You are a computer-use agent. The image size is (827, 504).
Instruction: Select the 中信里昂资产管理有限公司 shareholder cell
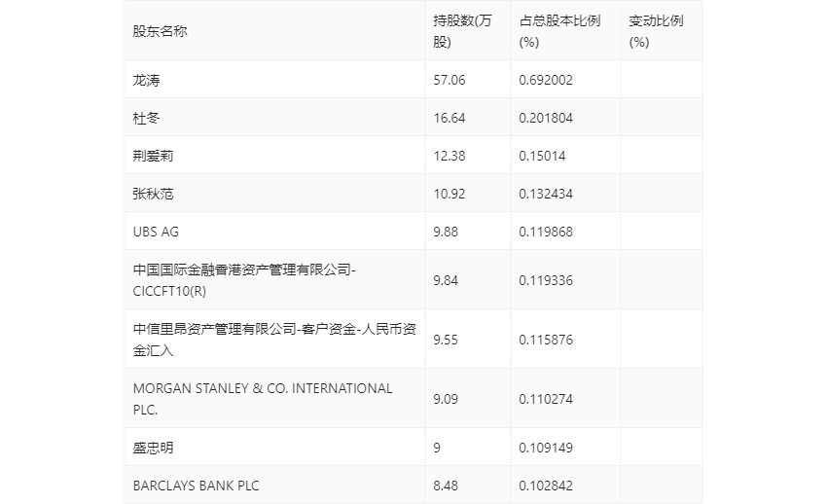pos(274,340)
